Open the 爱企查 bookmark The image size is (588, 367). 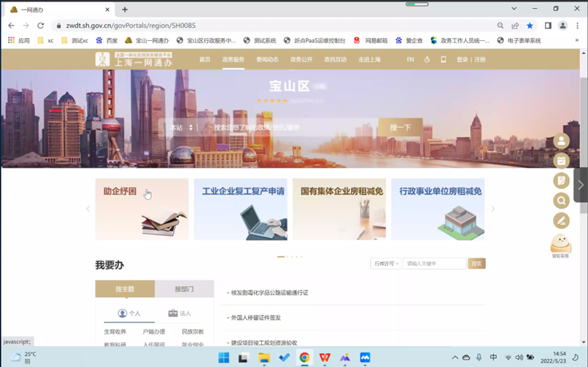pyautogui.click(x=409, y=40)
